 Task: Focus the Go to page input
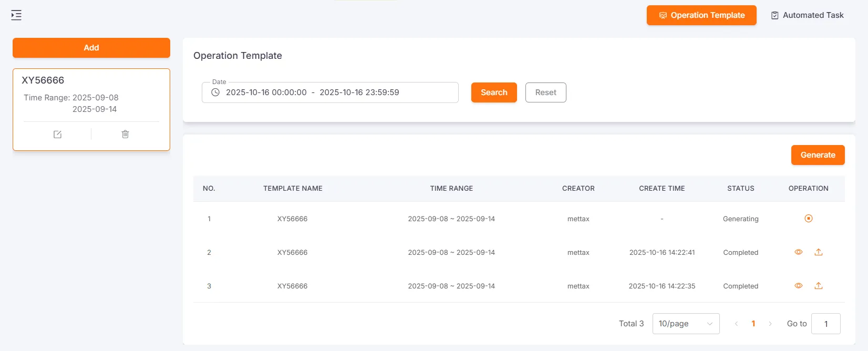[x=825, y=324]
